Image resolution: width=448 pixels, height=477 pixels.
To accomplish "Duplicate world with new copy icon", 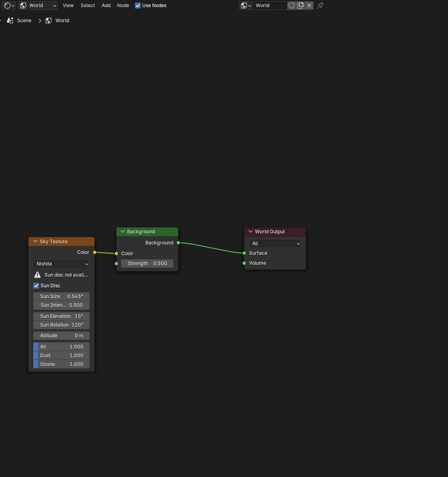I will [x=301, y=6].
